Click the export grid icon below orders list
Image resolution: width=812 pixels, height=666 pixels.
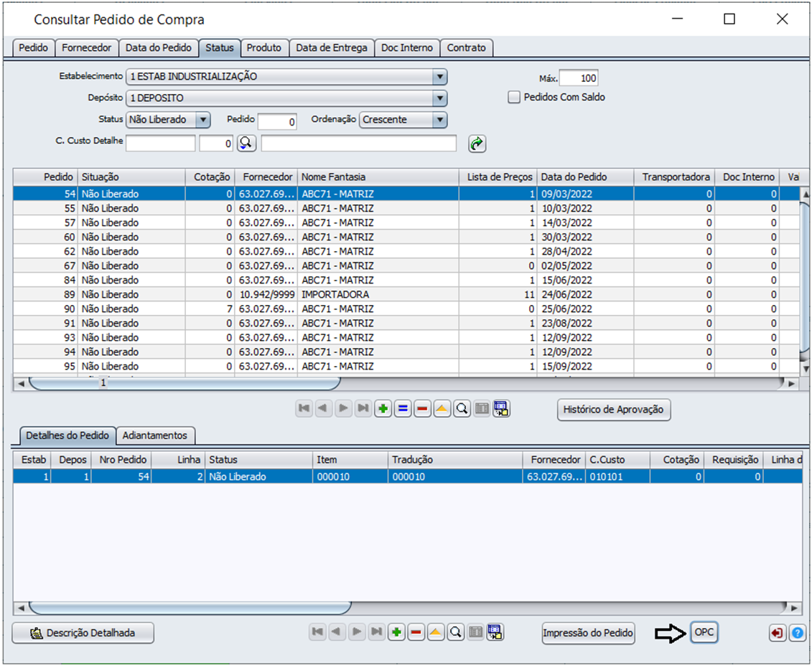(x=501, y=409)
